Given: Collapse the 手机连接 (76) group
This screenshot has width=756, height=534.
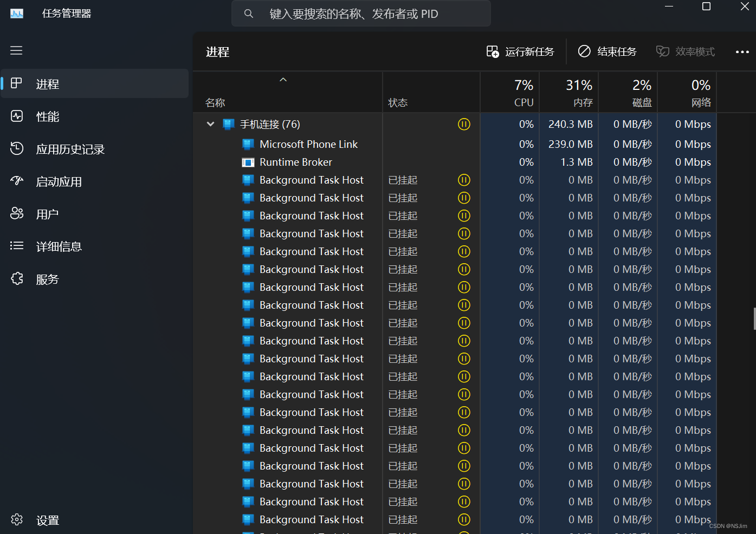Looking at the screenshot, I should [210, 124].
